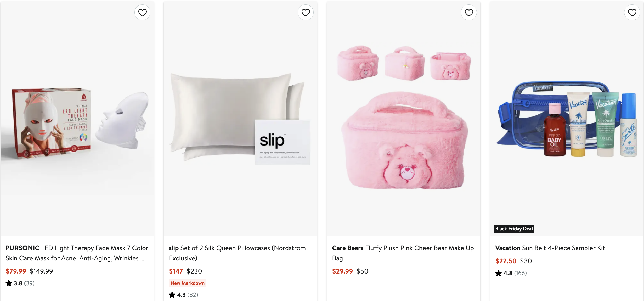Viewport: 644px width, 301px height.
Task: Click the $29.99 Care Bears price
Action: tap(342, 271)
